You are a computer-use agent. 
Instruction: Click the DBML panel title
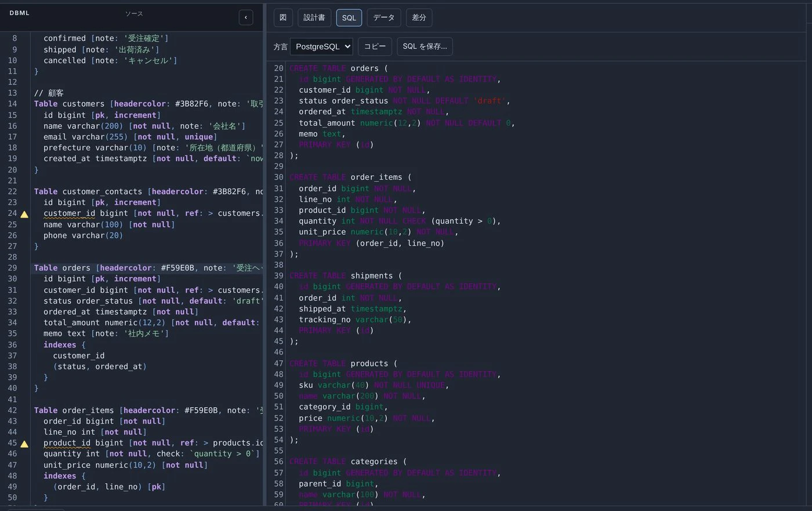[x=19, y=13]
